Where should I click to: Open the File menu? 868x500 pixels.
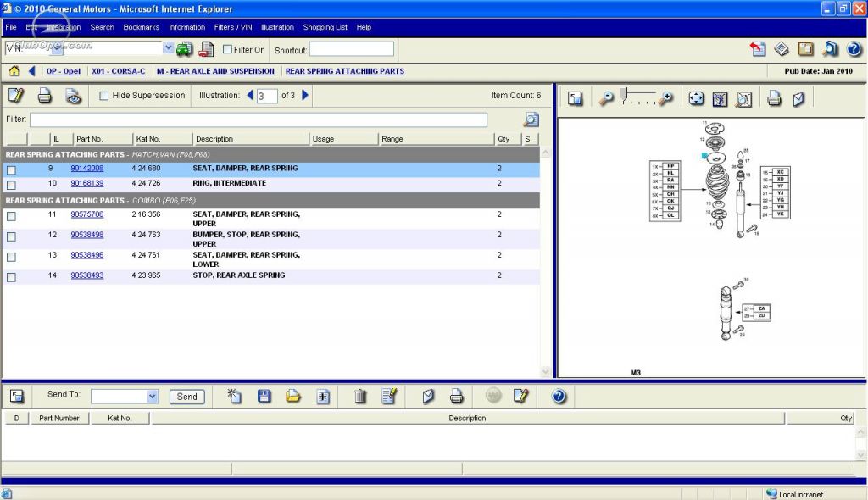(x=11, y=27)
